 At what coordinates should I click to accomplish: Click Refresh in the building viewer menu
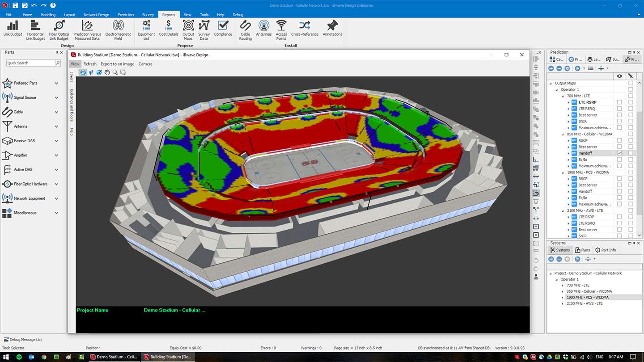tap(90, 63)
